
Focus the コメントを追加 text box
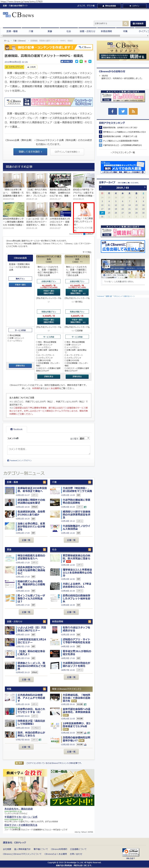click(x=49, y=450)
